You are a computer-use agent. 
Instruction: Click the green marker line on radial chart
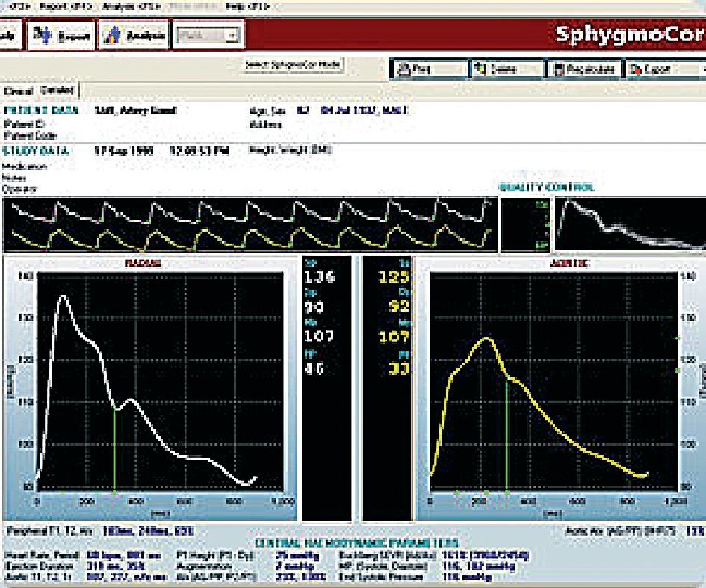114,448
